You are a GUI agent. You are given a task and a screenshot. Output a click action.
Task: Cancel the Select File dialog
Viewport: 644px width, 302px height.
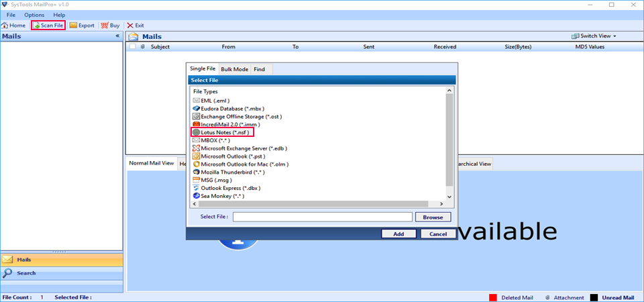pos(438,234)
